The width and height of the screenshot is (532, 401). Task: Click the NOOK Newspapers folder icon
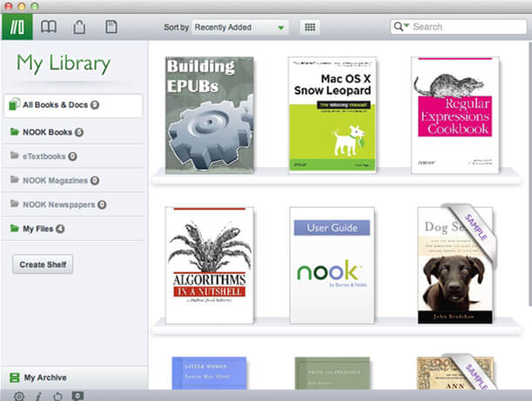14,204
